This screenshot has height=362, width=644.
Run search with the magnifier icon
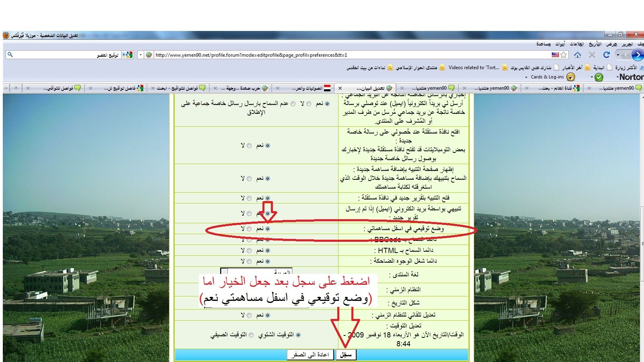[10, 55]
